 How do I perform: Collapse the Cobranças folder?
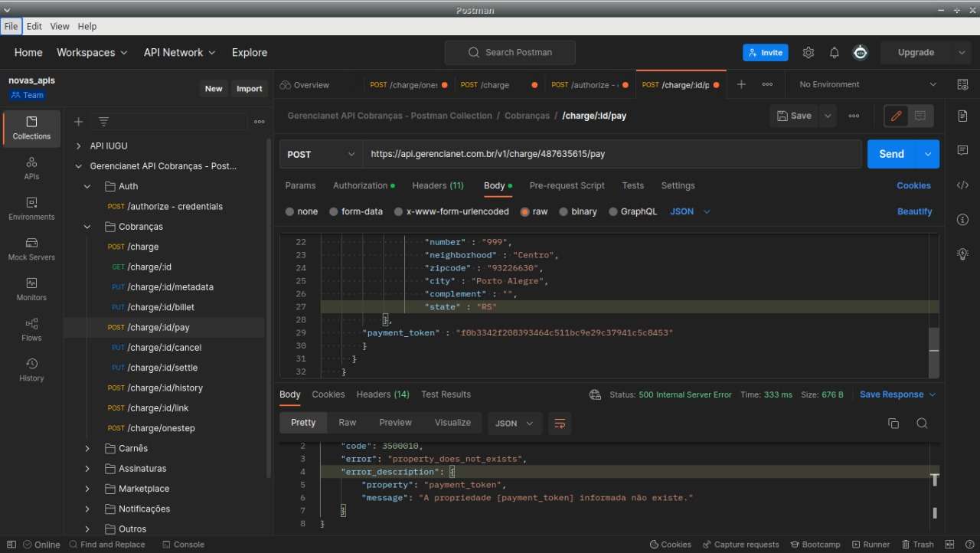pos(87,227)
